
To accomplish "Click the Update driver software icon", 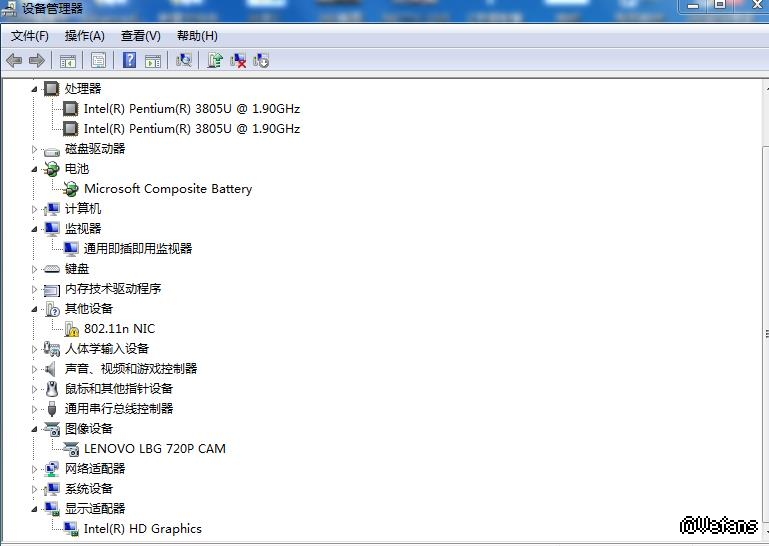I will [215, 60].
